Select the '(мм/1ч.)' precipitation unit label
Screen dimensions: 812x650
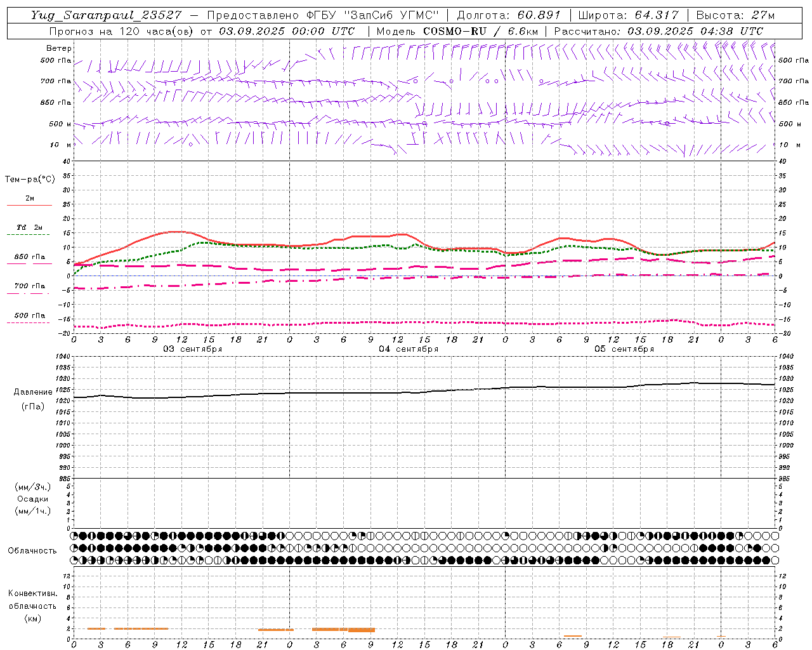33,511
